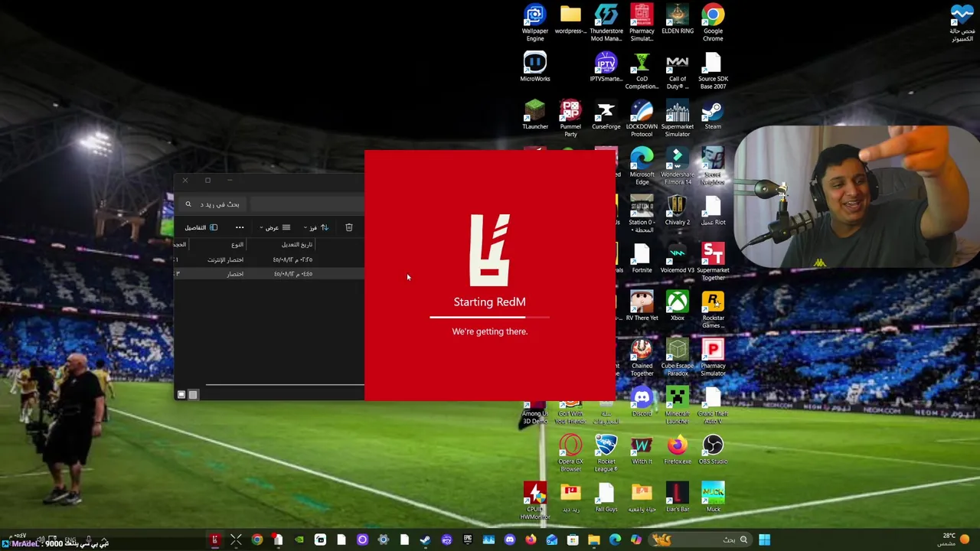Open Muck desktop shortcut
Image resolution: width=980 pixels, height=551 pixels.
[x=713, y=497]
